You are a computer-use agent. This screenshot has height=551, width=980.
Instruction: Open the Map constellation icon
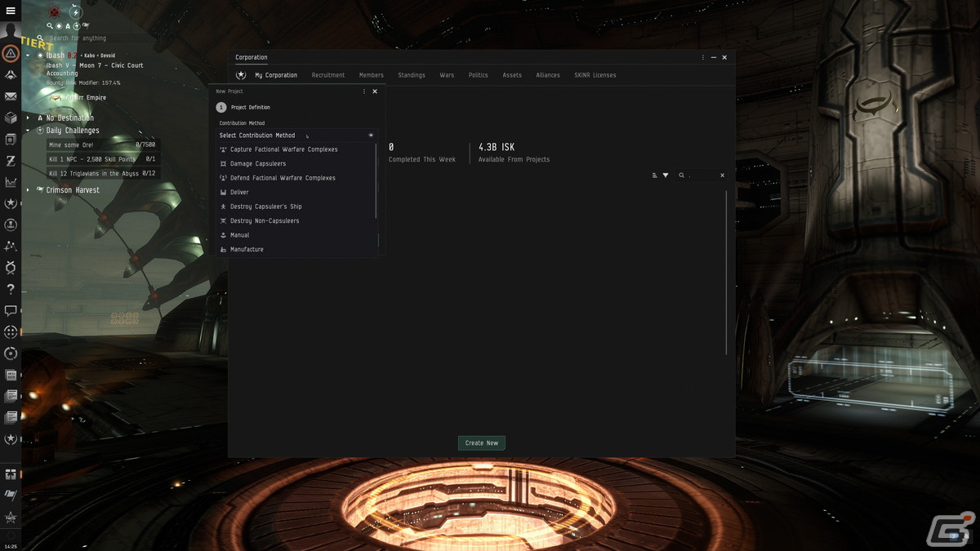11,246
